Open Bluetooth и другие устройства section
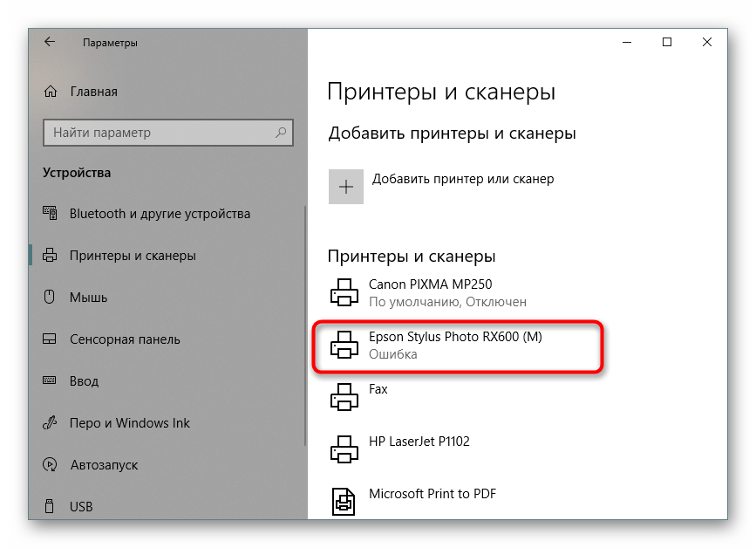756x548 pixels. coord(160,214)
